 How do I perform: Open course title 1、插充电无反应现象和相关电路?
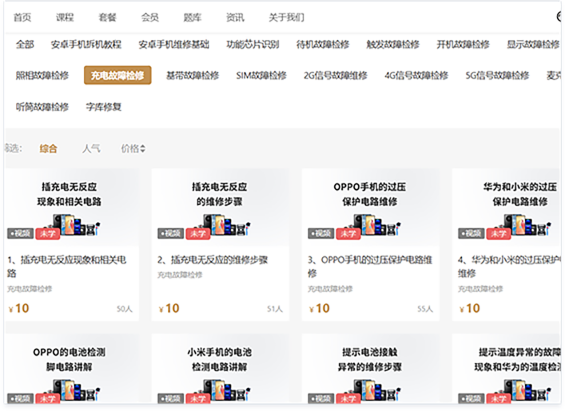pos(67,266)
